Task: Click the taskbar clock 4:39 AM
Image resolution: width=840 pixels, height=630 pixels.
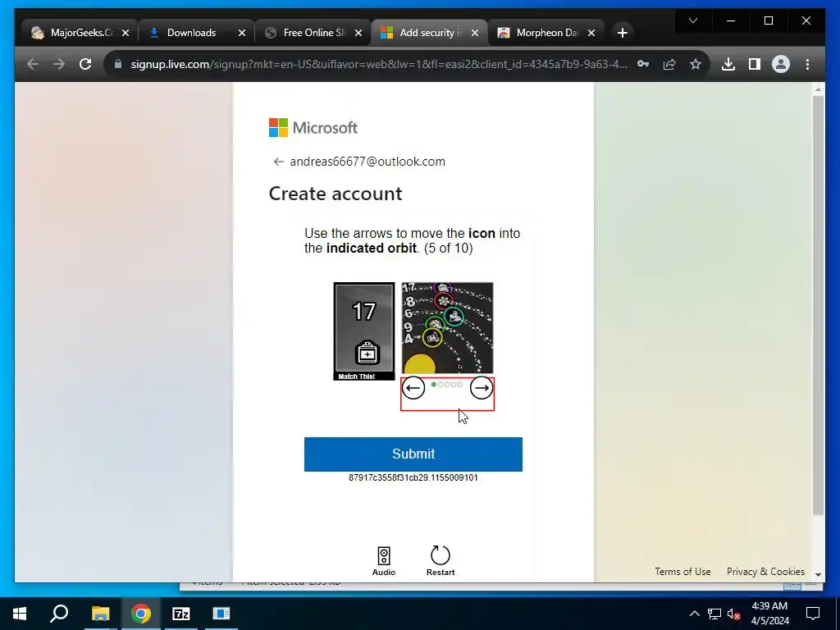Action: 769,614
